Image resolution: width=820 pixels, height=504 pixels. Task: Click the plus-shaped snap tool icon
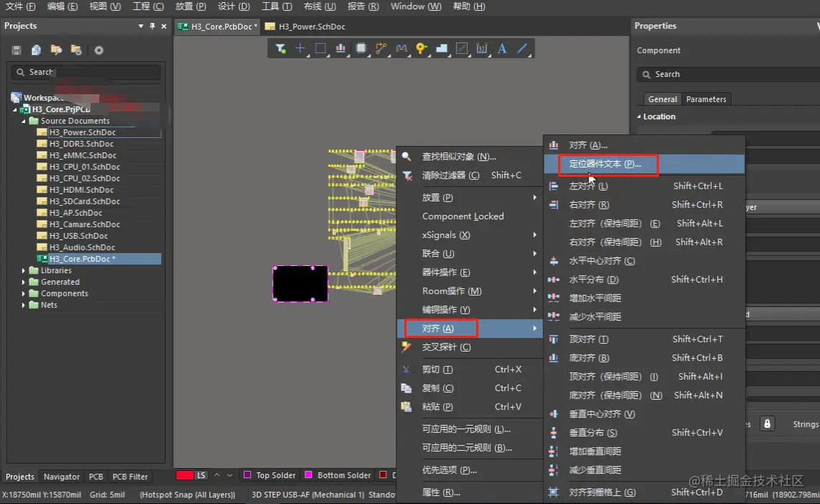300,49
